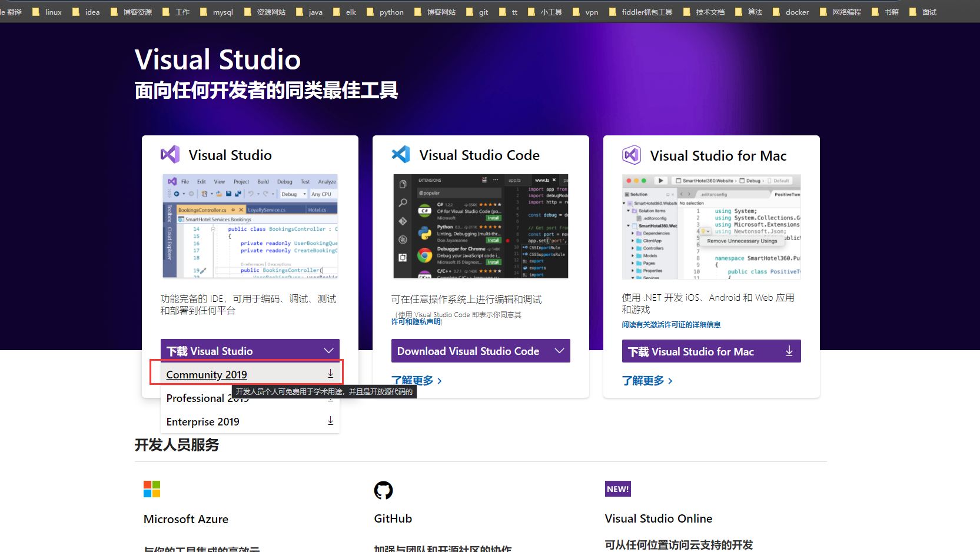Image resolution: width=980 pixels, height=552 pixels.
Task: Click the GitHub octocat logo
Action: (383, 490)
